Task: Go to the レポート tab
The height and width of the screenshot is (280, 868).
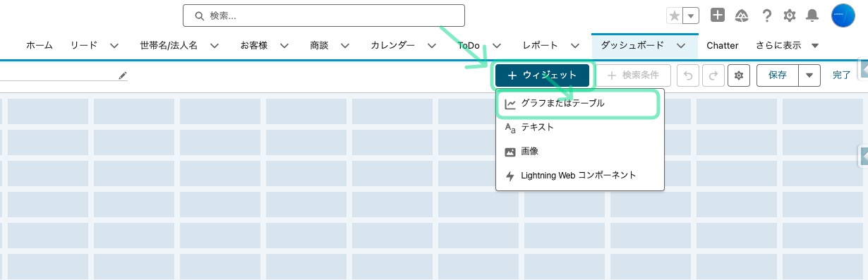Action: [541, 45]
